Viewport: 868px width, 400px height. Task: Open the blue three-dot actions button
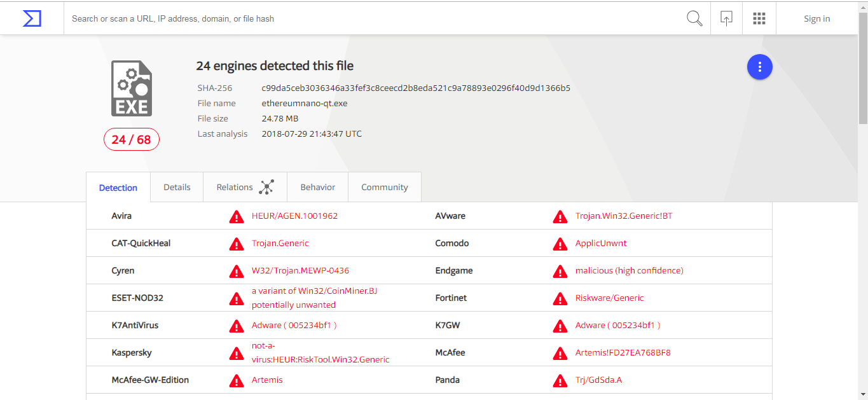pyautogui.click(x=759, y=67)
